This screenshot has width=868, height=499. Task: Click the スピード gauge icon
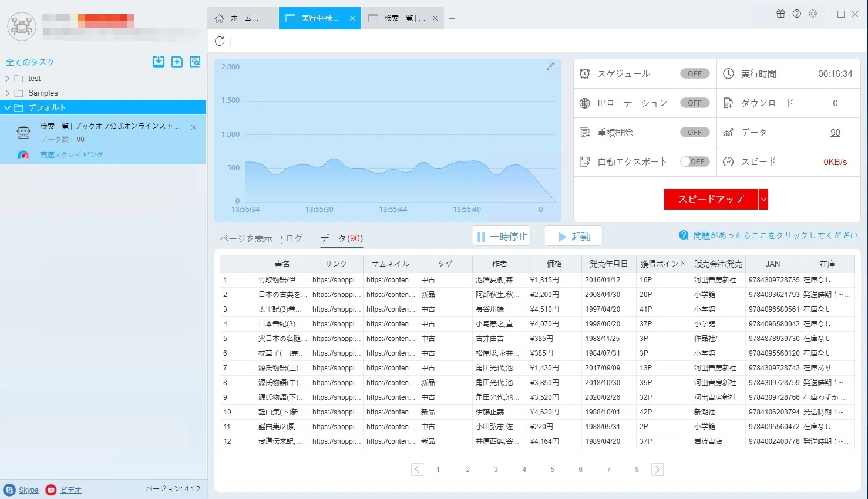click(x=728, y=161)
